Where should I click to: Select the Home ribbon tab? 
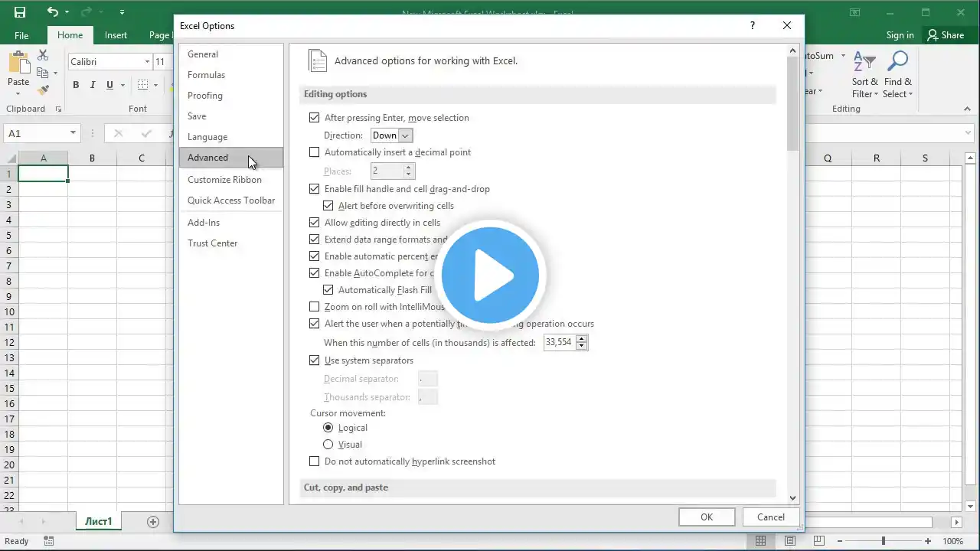click(x=70, y=35)
